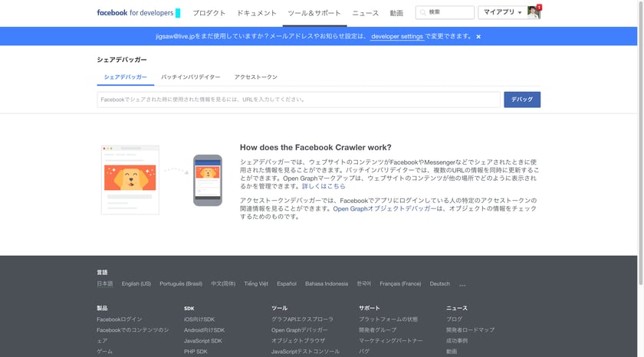Open the ニュース menu
644x357 pixels.
[x=366, y=13]
